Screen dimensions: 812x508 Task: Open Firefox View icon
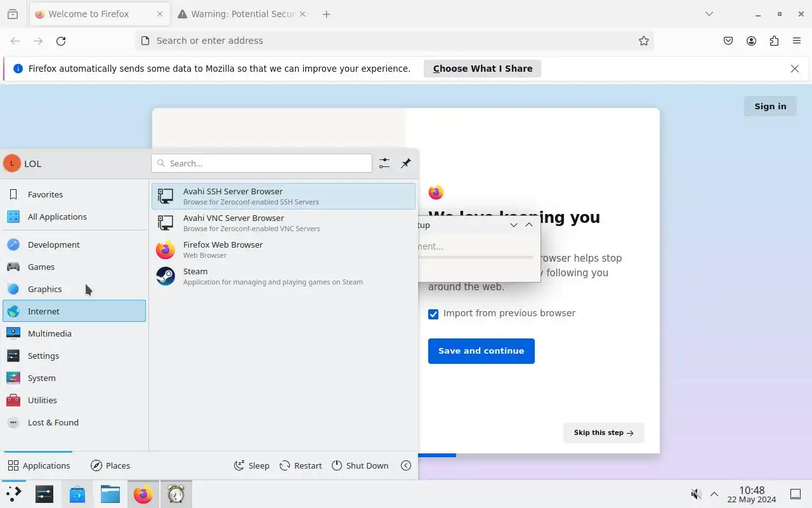pos(12,14)
